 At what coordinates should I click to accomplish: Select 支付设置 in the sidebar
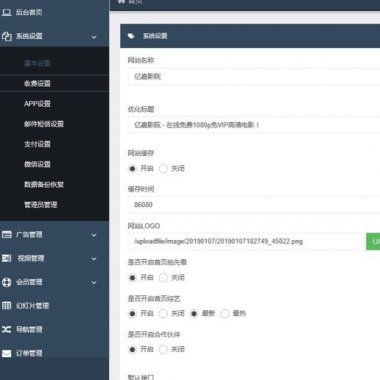point(37,144)
